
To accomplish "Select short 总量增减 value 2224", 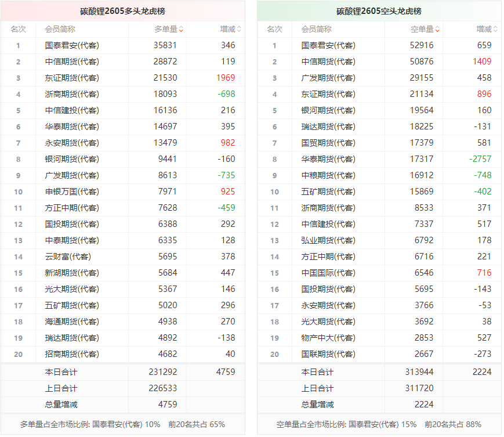I will click(424, 405).
